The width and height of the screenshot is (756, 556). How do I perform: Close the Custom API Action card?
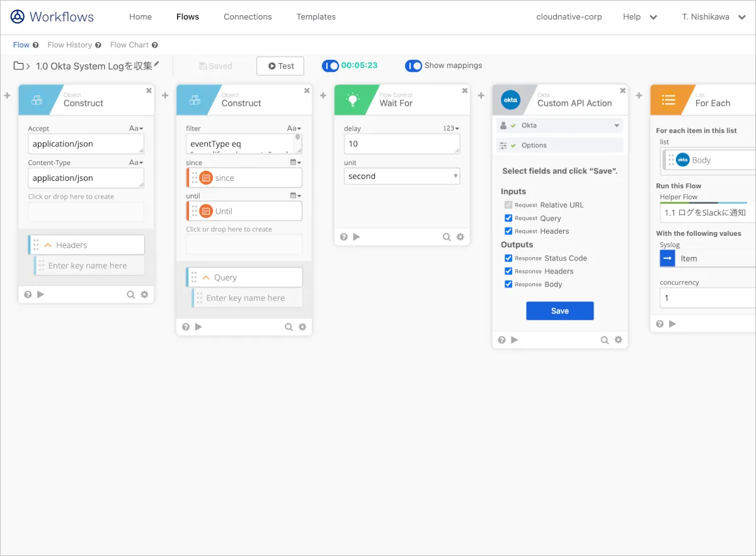[x=623, y=91]
